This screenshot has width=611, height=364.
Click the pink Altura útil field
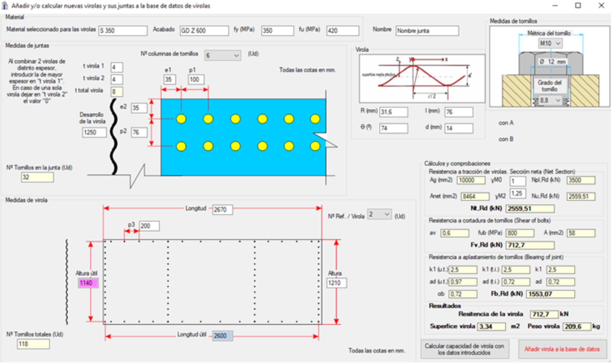click(x=88, y=283)
